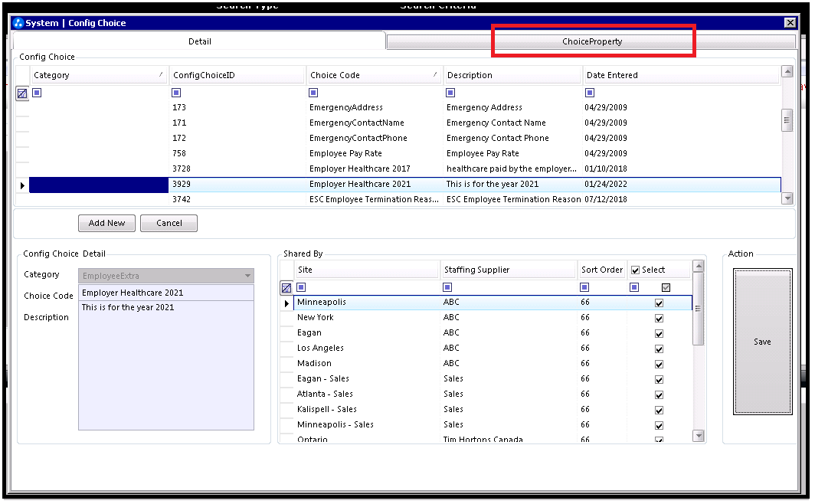Click the Choice Code input field

pos(166,293)
